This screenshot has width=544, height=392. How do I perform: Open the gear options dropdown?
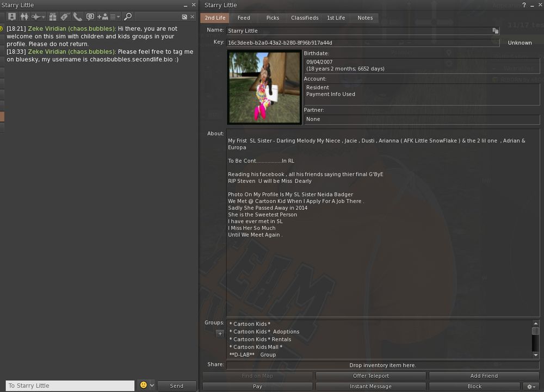tap(531, 386)
